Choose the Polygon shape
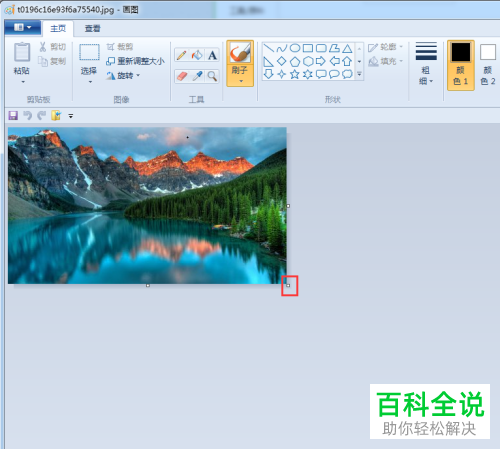 [x=334, y=48]
